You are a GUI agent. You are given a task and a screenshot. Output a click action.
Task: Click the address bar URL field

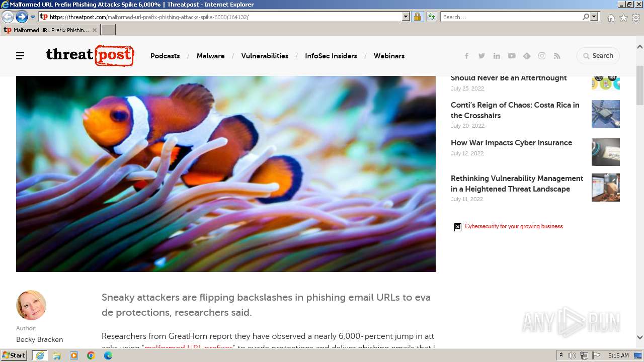(x=225, y=17)
